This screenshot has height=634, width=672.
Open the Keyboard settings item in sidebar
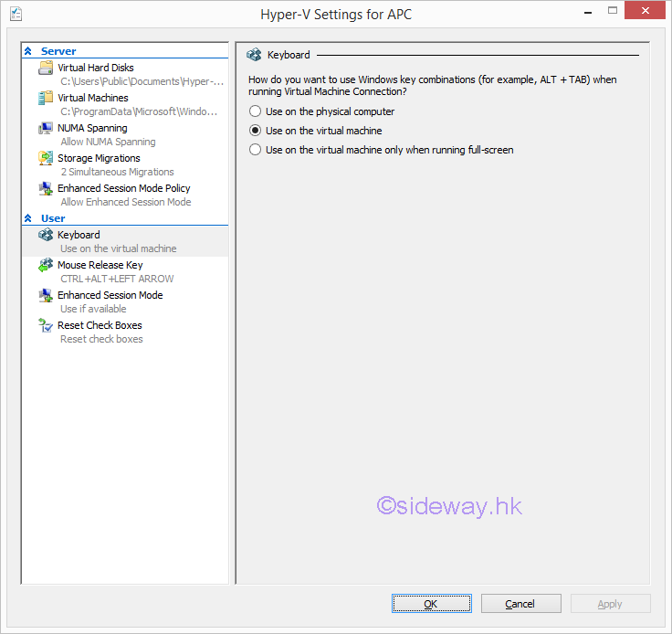tap(79, 235)
